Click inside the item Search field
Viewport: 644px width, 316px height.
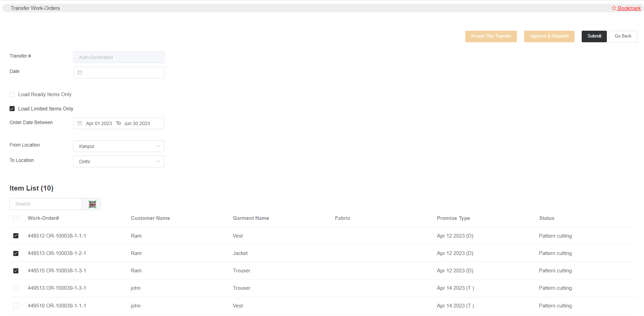click(x=45, y=204)
